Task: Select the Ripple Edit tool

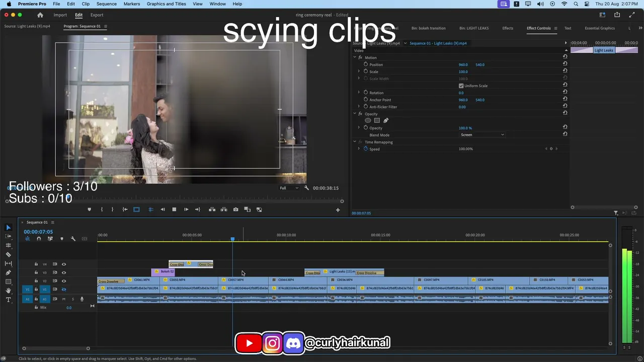Action: tap(8, 245)
